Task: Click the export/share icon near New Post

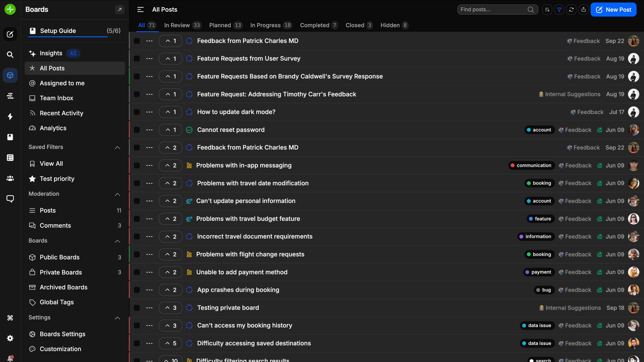Action: (x=584, y=9)
